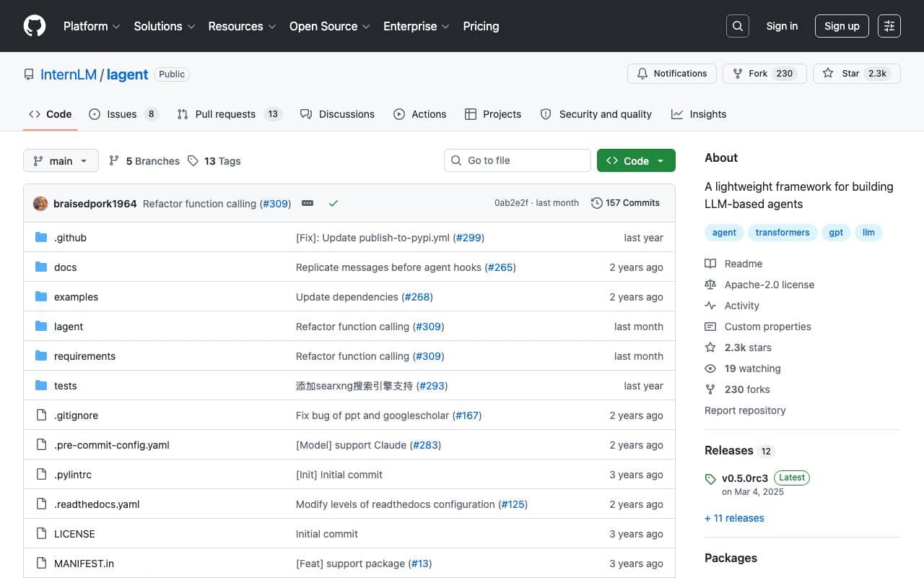
Task: Open the tests folder icon
Action: (x=41, y=386)
